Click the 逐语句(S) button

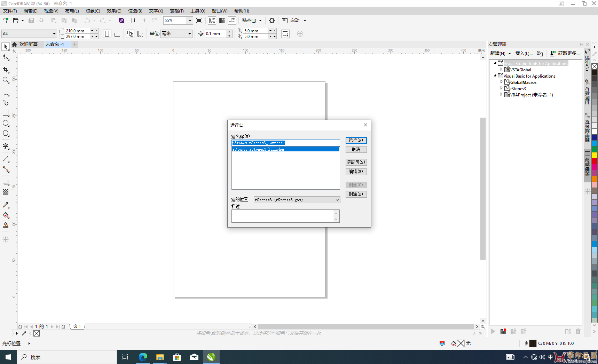(x=356, y=162)
